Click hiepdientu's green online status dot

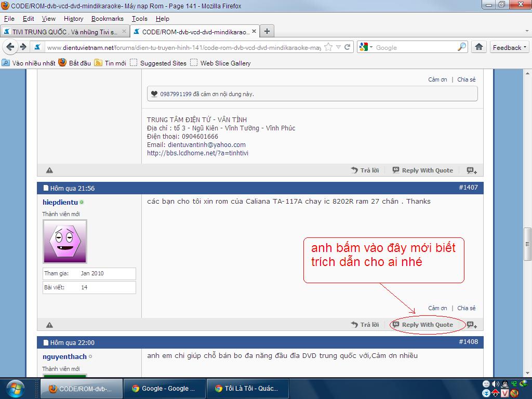click(82, 202)
